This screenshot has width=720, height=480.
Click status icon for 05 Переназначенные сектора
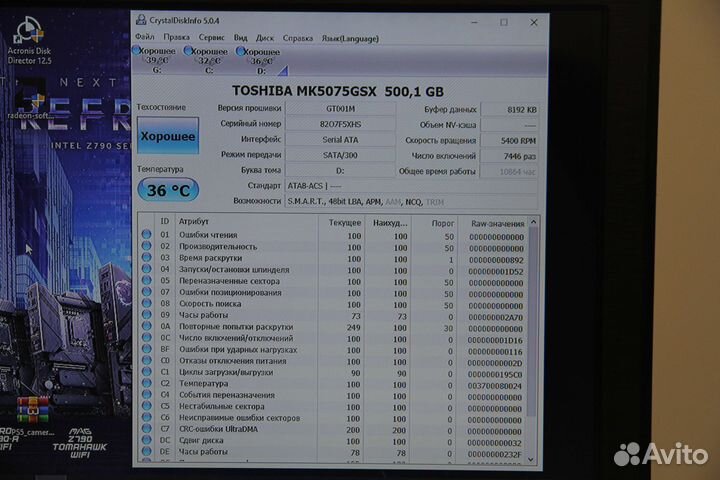click(x=146, y=280)
